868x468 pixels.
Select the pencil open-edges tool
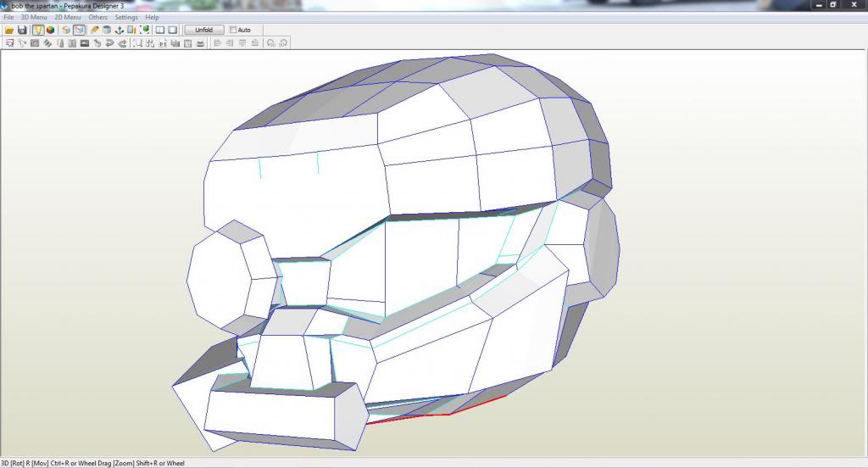pyautogui.click(x=94, y=30)
